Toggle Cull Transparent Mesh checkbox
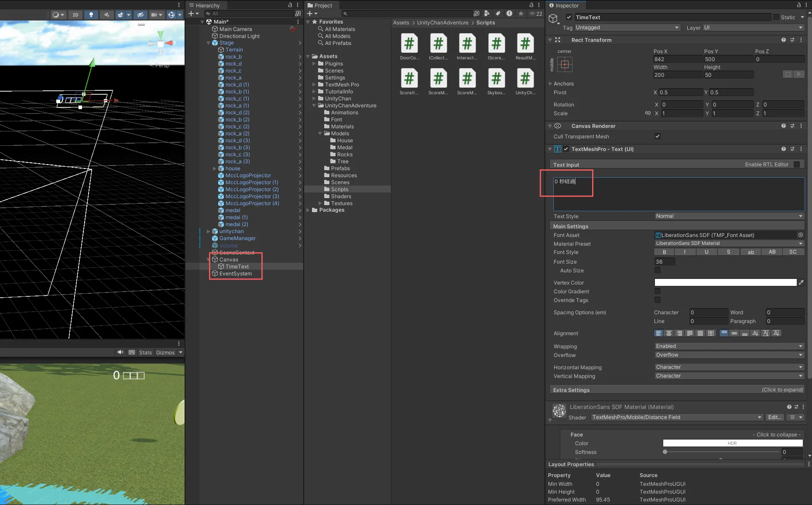The width and height of the screenshot is (812, 505). [658, 136]
